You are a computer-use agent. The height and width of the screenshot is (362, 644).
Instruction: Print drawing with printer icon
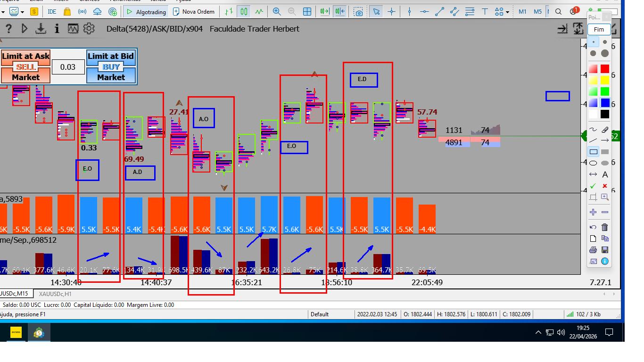(x=593, y=250)
